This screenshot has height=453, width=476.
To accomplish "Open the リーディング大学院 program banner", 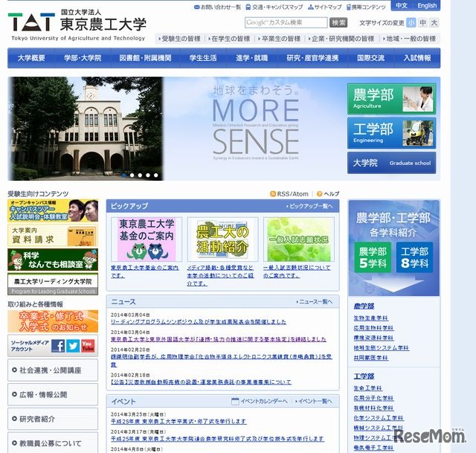I will click(x=53, y=284).
